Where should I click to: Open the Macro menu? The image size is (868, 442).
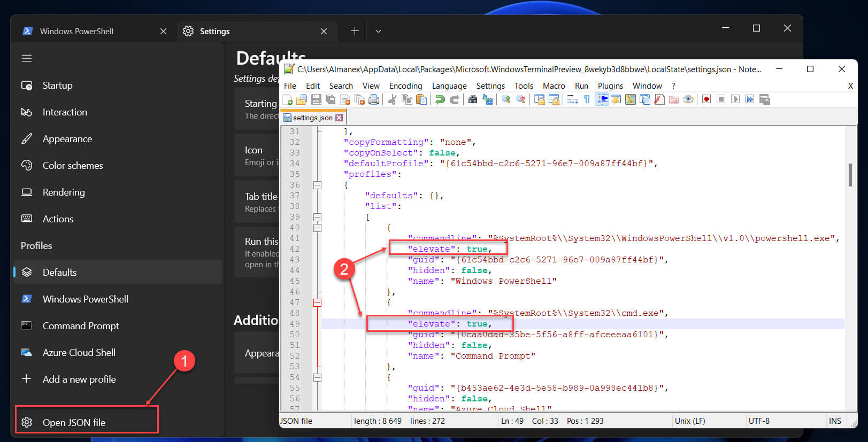(554, 86)
